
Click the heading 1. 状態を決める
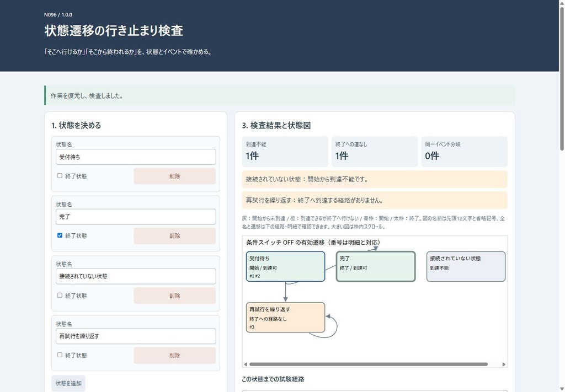click(x=76, y=125)
